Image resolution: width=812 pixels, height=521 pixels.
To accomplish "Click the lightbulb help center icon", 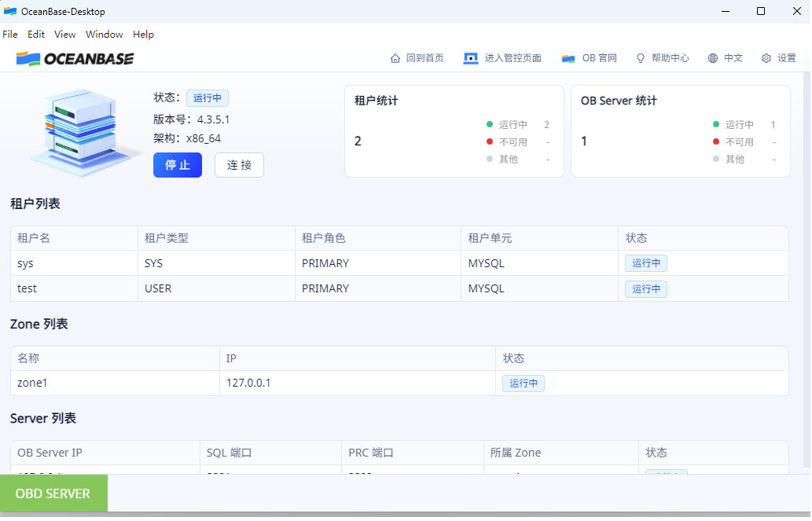I will (641, 58).
